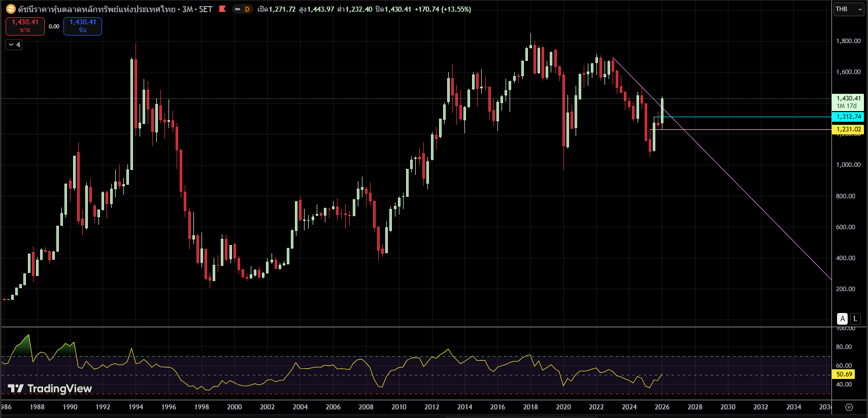Screen dimensions: 868x418
Task: Click the open value 1,271.72
Action: [282, 9]
